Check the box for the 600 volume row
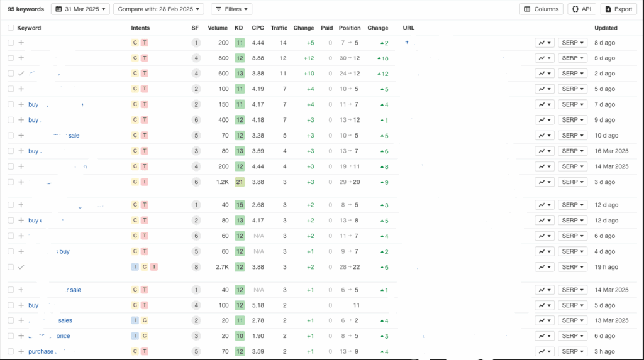 point(11,74)
